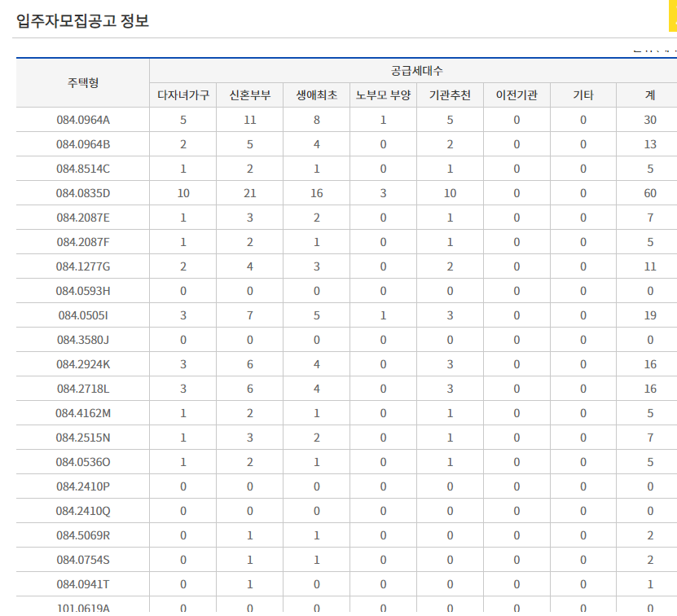Select housing type 084.2087E
Image resolution: width=677 pixels, height=616 pixels.
[x=83, y=218]
